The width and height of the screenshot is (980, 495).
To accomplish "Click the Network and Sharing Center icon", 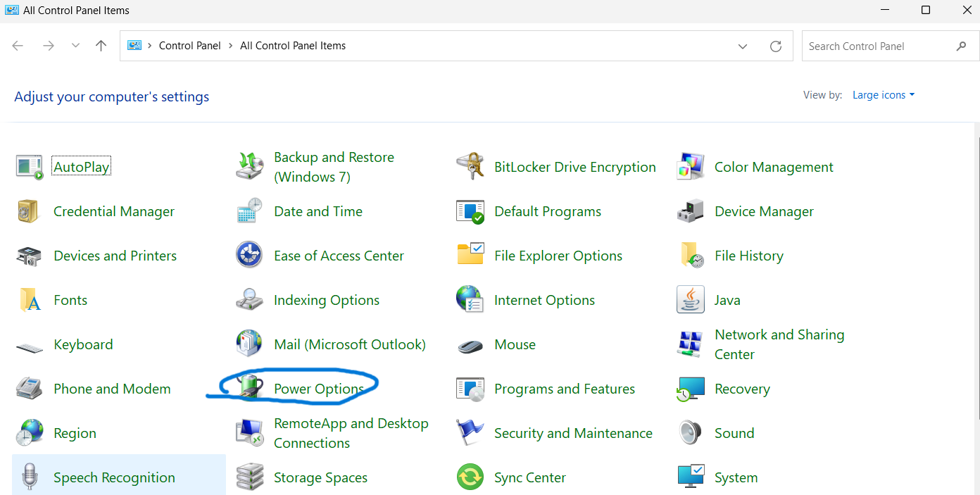I will [690, 344].
